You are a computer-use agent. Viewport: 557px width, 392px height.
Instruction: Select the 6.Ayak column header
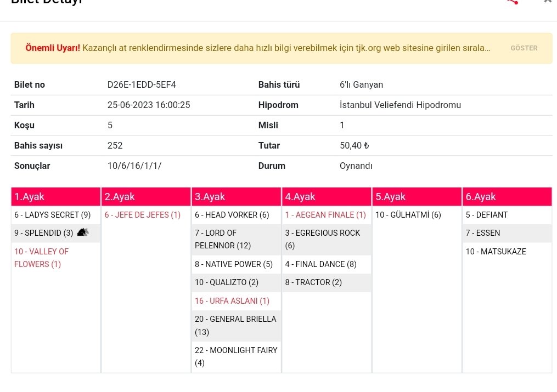click(x=507, y=196)
